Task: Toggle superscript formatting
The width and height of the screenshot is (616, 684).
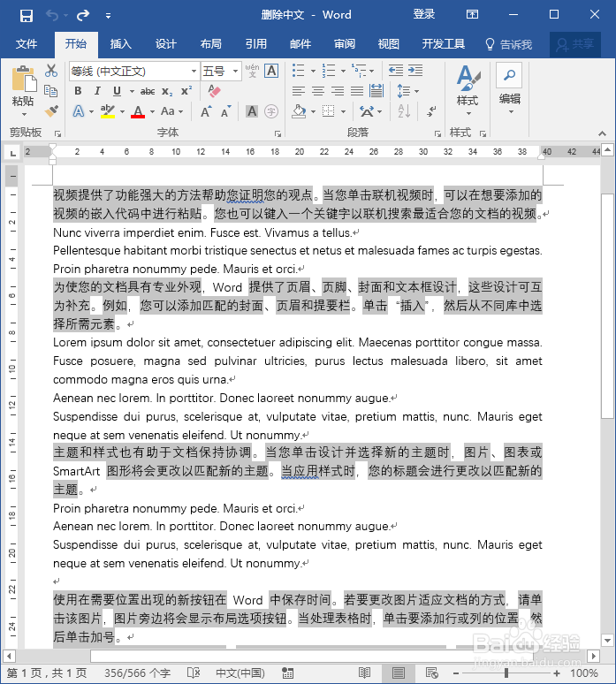Action: [186, 91]
